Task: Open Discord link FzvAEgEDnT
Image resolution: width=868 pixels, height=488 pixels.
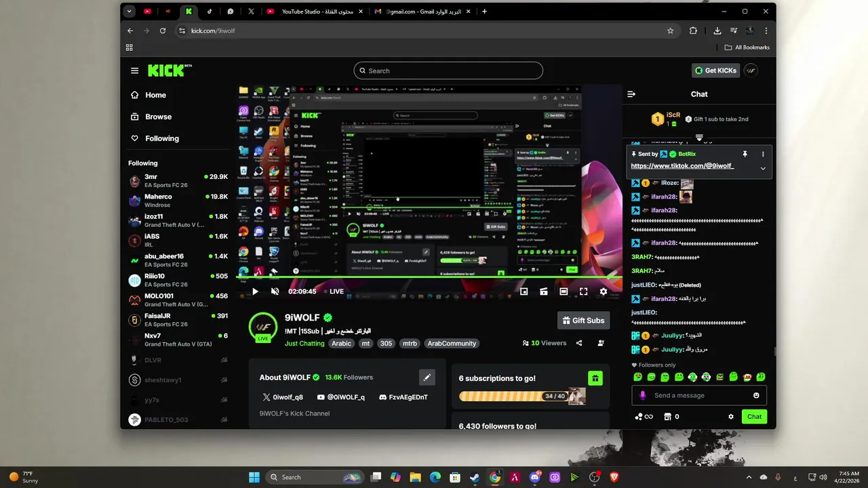Action: [403, 397]
